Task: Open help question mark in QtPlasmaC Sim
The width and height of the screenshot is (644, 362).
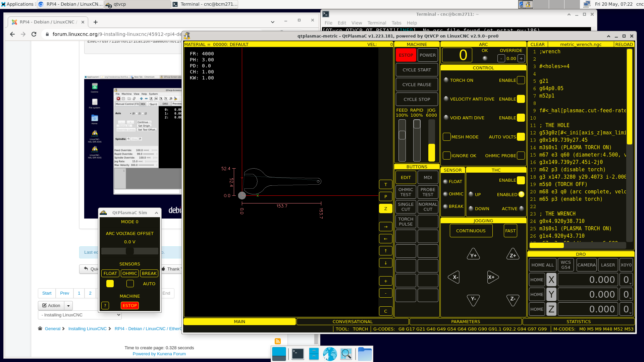Action: tap(105, 305)
